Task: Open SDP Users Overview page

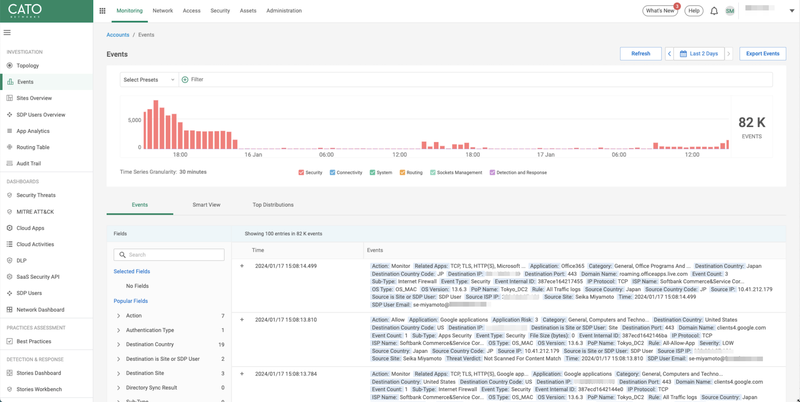Action: point(41,115)
